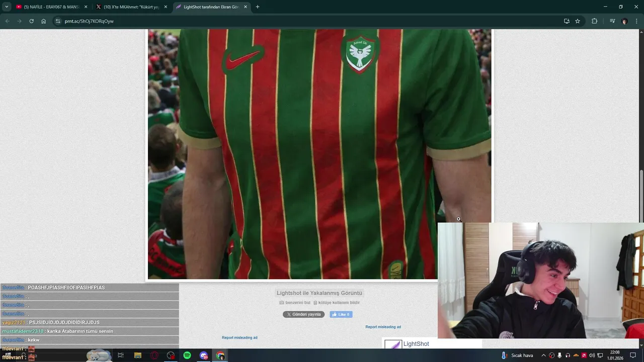Viewport: 644px width, 362px height.
Task: View site information icon in address bar
Action: (x=58, y=21)
